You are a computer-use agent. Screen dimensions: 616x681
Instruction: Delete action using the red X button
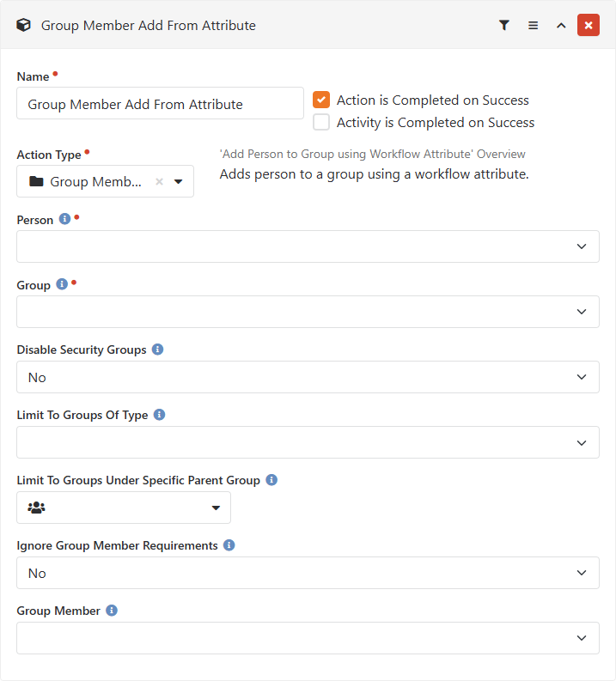(x=589, y=26)
